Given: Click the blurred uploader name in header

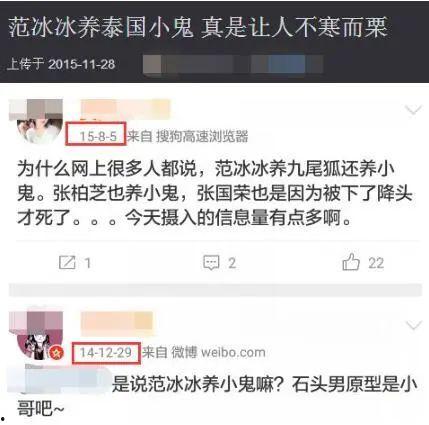Looking at the screenshot, I should [233, 64].
